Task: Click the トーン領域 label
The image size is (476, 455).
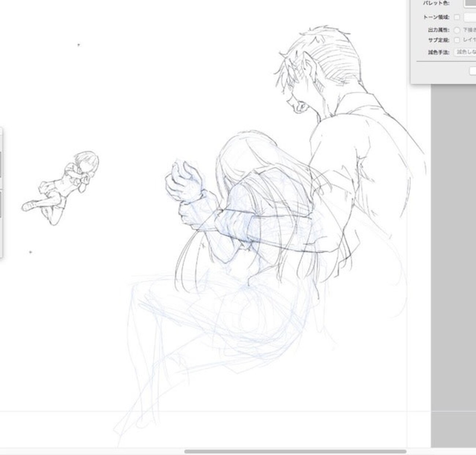Action: (436, 17)
